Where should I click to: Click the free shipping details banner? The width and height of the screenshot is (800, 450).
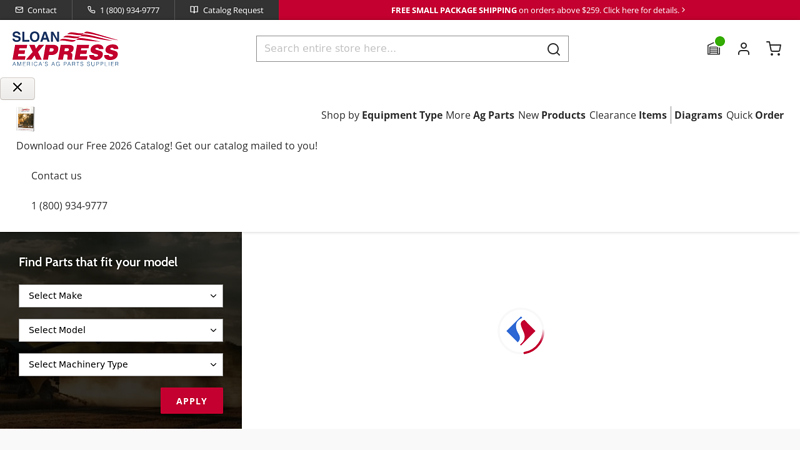[x=538, y=10]
